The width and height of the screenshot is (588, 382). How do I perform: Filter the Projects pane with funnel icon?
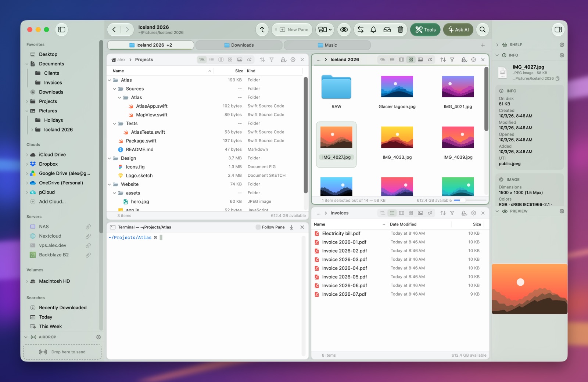tap(272, 60)
